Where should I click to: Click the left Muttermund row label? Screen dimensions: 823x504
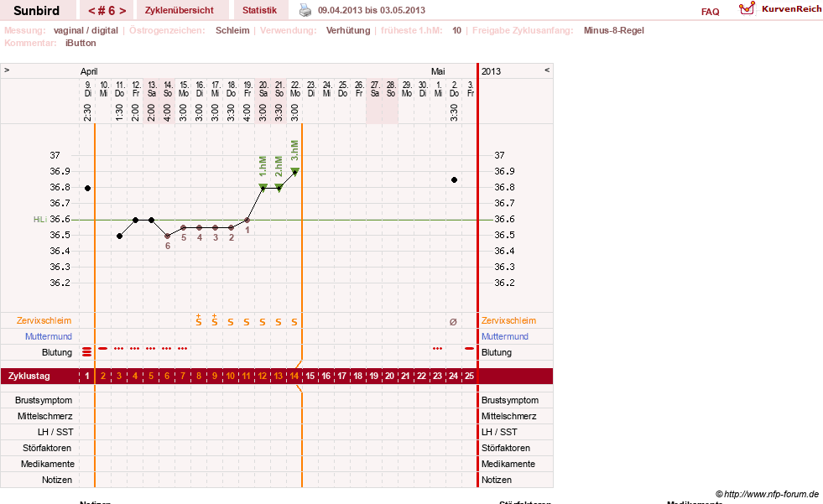[x=49, y=336]
